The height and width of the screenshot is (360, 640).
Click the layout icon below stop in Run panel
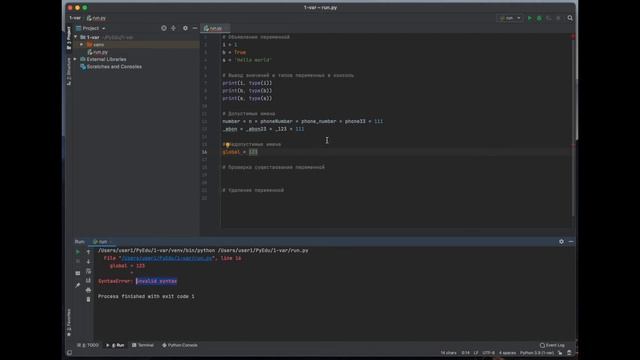78,273
